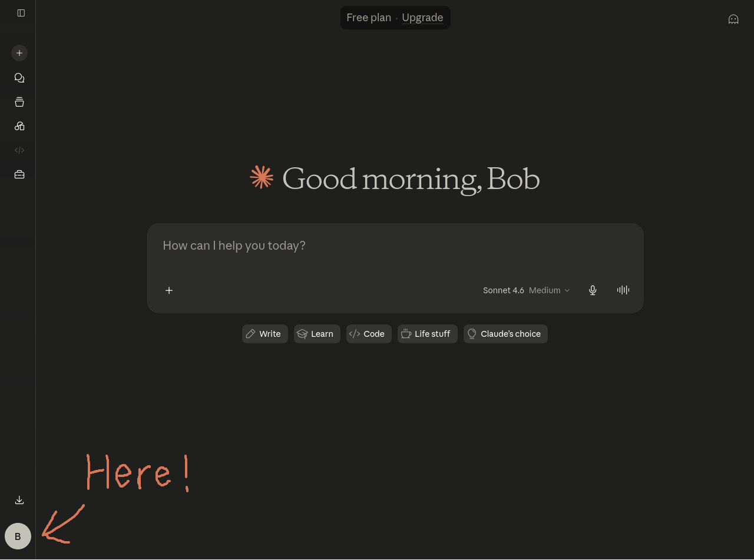
Task: Click the Upgrade link
Action: click(x=422, y=18)
